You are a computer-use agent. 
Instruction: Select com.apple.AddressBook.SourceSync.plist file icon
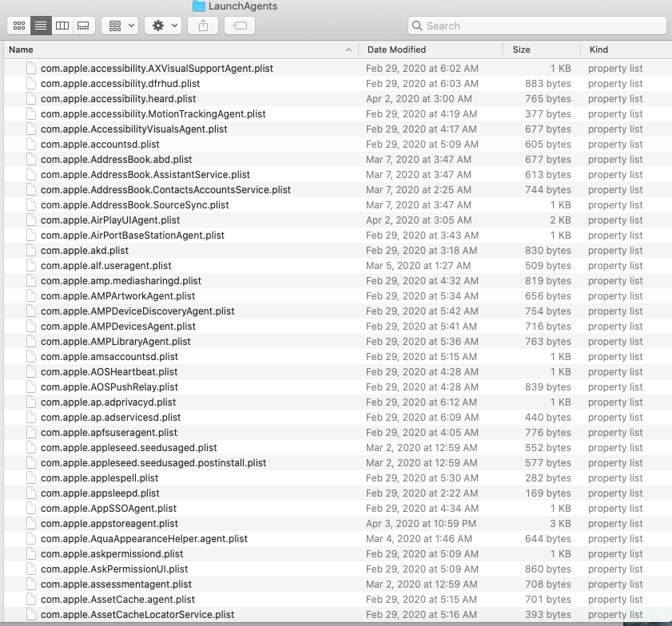click(x=31, y=205)
